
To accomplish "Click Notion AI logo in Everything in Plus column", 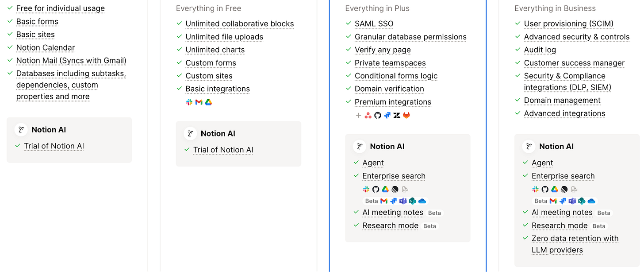I will click(x=360, y=147).
